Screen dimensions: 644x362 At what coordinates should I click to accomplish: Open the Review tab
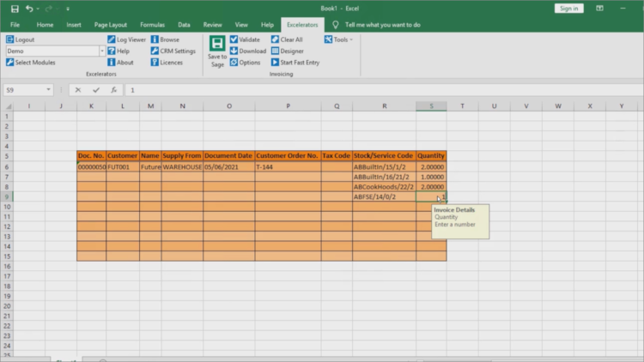click(212, 25)
